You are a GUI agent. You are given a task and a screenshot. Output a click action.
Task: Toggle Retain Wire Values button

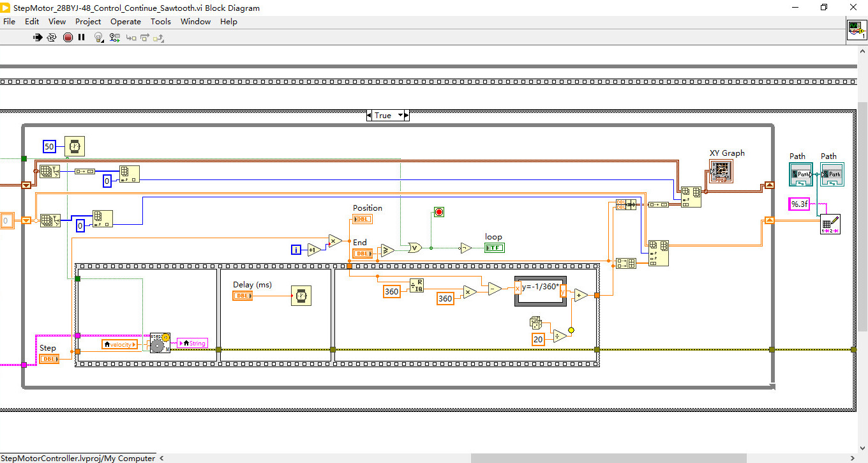point(116,38)
